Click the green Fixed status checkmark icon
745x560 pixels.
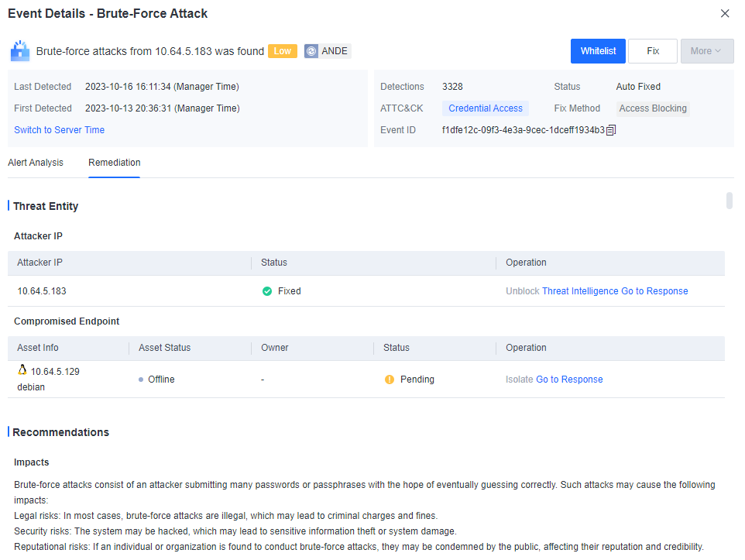(267, 291)
